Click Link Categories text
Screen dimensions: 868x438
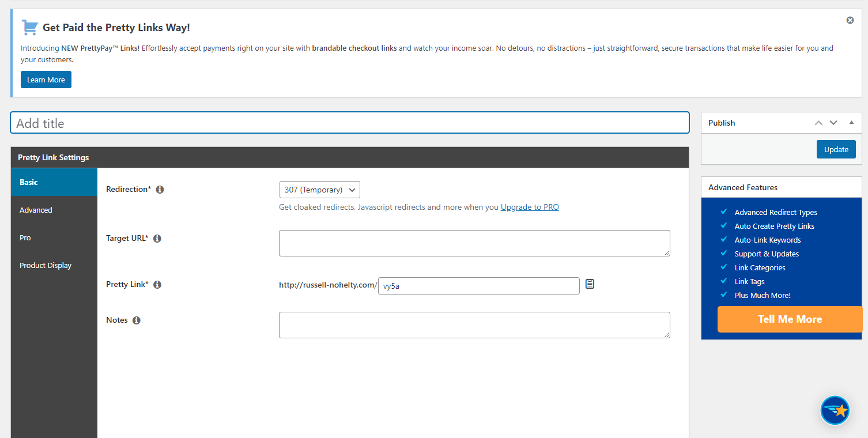click(x=760, y=268)
